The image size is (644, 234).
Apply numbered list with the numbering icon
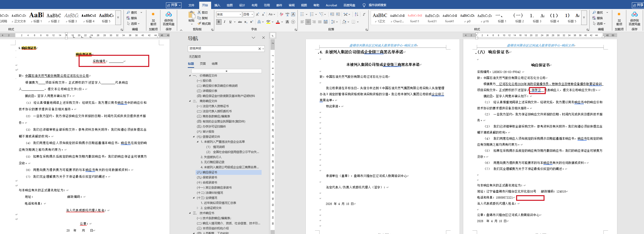(x=312, y=15)
